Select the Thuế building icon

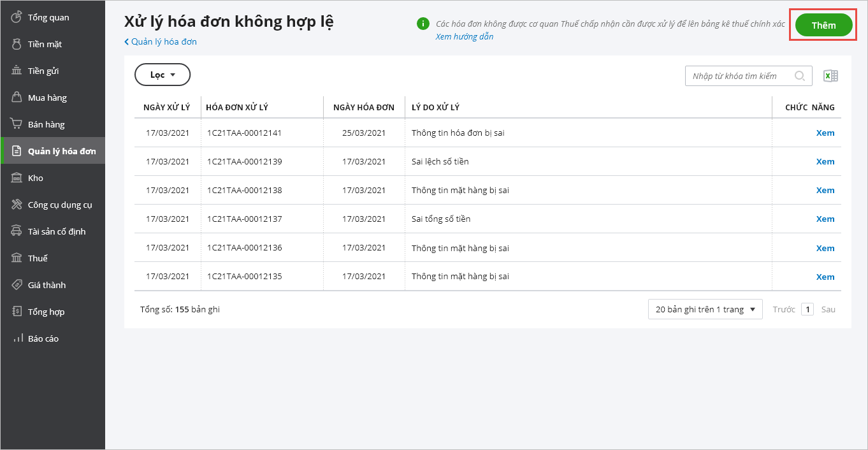pos(17,258)
